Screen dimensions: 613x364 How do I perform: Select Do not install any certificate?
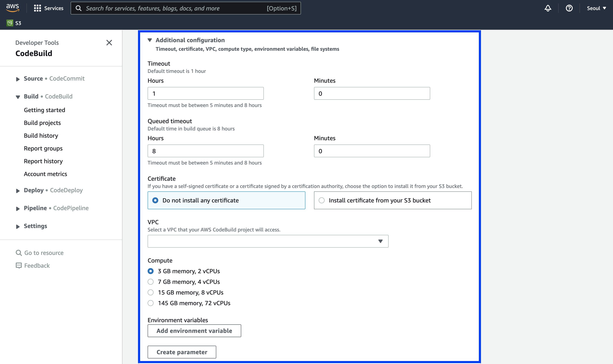pos(226,200)
